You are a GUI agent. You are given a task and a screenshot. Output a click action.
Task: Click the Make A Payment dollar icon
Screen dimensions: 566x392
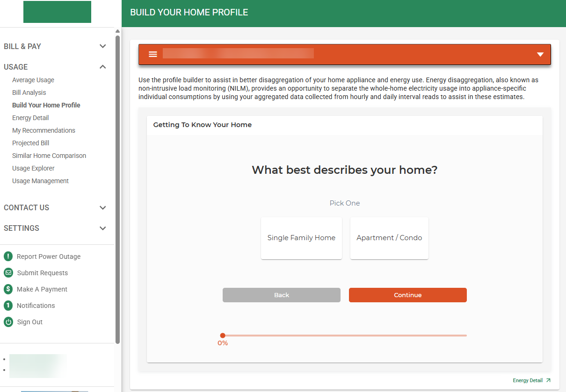(8, 289)
